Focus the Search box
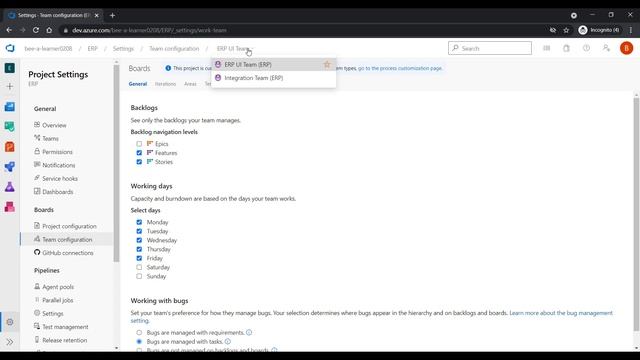This screenshot has height=360, width=640. [x=490, y=48]
